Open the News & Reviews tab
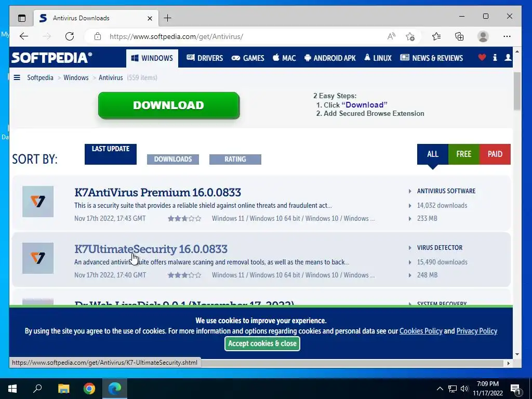This screenshot has width=532, height=399. [431, 58]
